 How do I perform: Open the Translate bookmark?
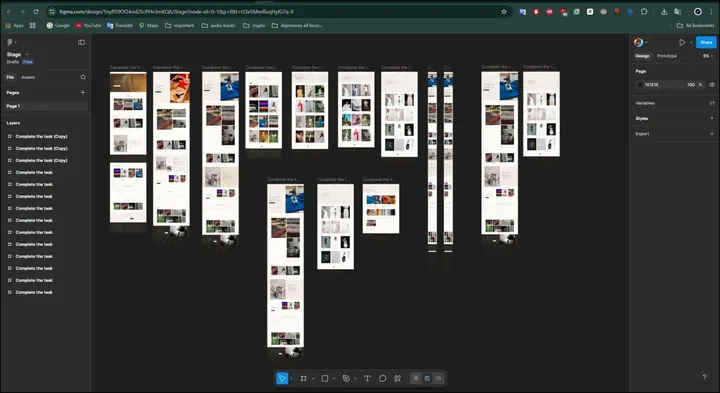(120, 25)
